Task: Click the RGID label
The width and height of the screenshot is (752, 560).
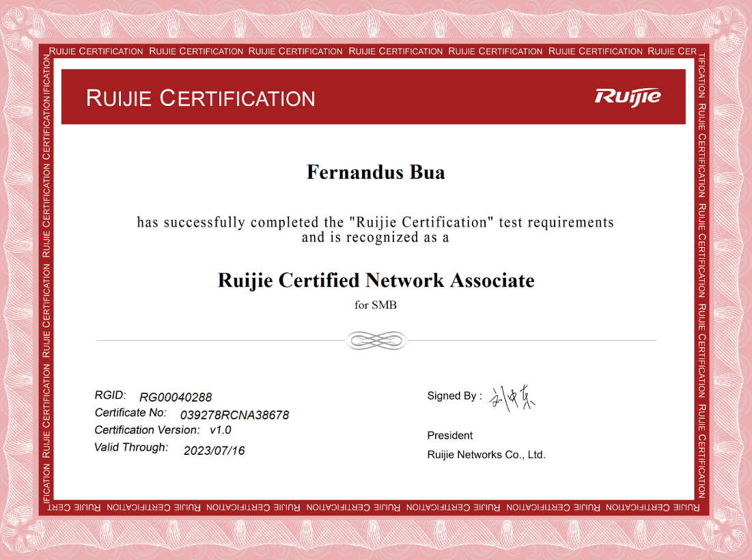Action: pos(111,395)
